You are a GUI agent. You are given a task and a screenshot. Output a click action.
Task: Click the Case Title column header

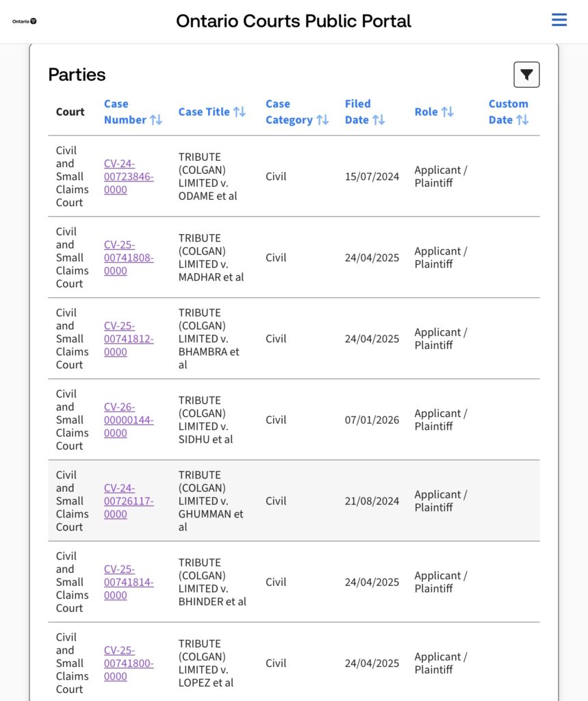(x=212, y=112)
